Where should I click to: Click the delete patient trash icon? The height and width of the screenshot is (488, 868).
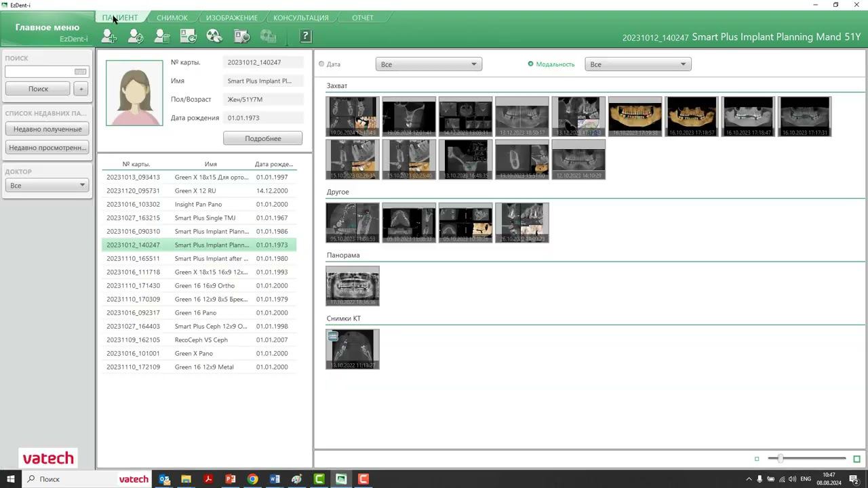pos(161,37)
